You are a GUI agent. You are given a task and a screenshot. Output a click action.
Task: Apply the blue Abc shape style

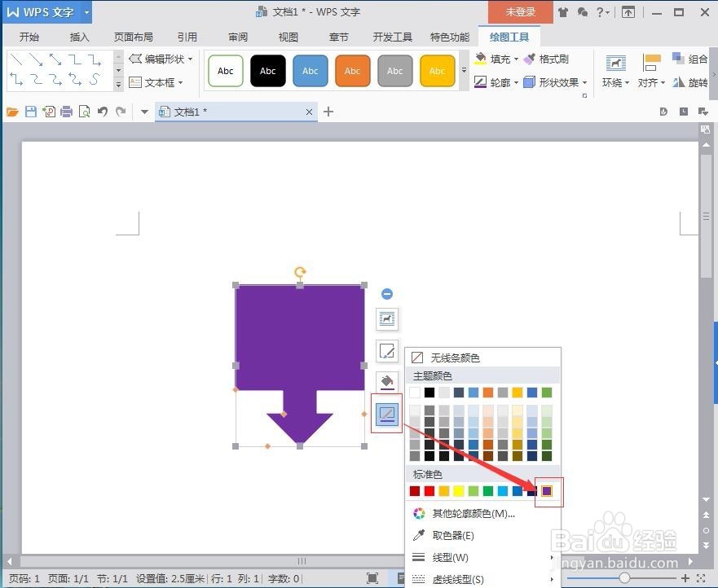pyautogui.click(x=310, y=71)
